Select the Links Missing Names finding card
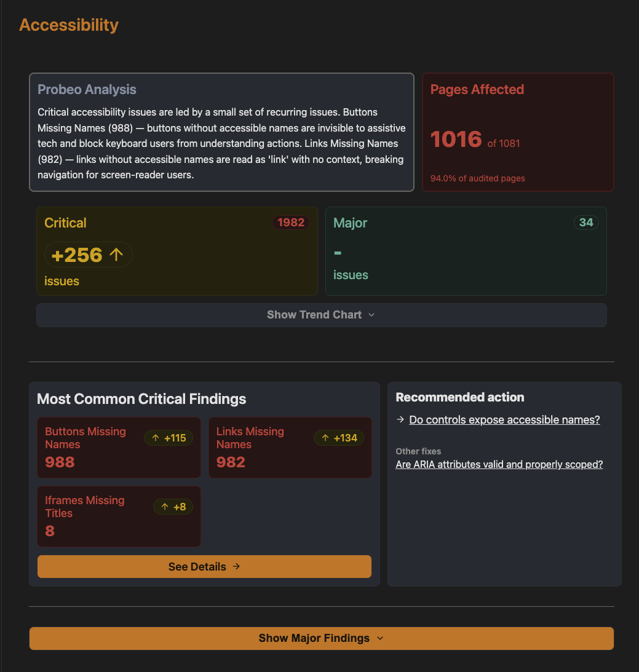 pyautogui.click(x=290, y=448)
